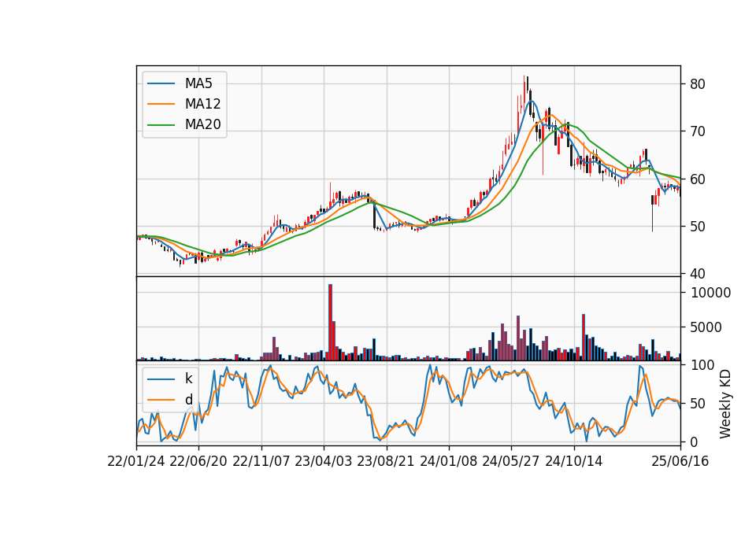756x543 pixels.
Task: Click the 70 price axis tick label
Action: pyautogui.click(x=698, y=131)
